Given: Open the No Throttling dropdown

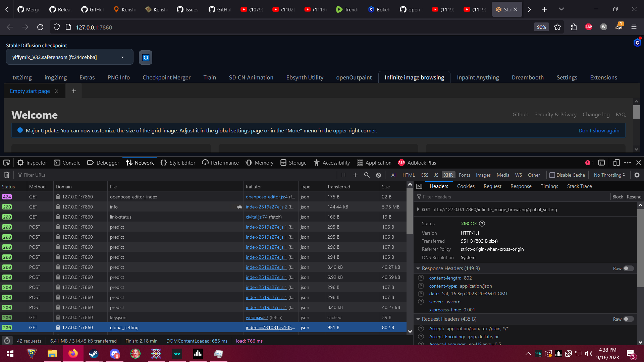Looking at the screenshot, I should [x=609, y=175].
